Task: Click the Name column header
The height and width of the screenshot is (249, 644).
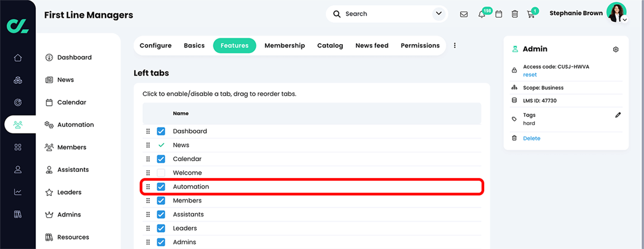Action: 181,114
